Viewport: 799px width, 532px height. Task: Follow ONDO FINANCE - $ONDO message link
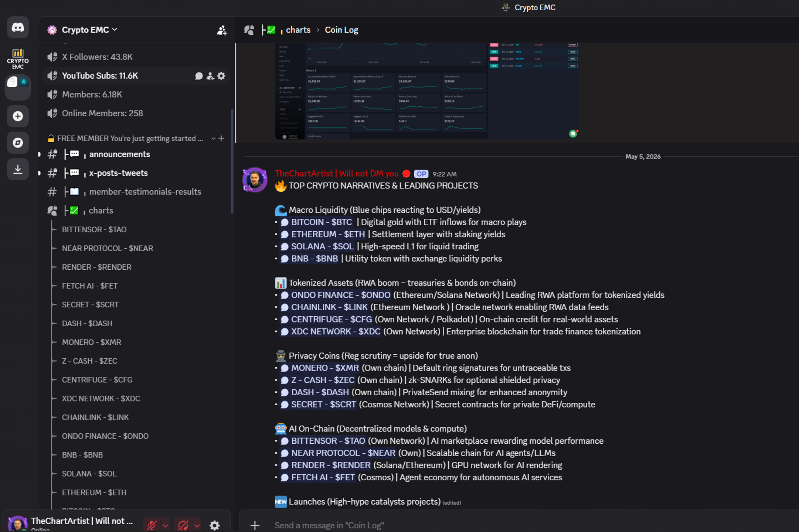click(336, 296)
